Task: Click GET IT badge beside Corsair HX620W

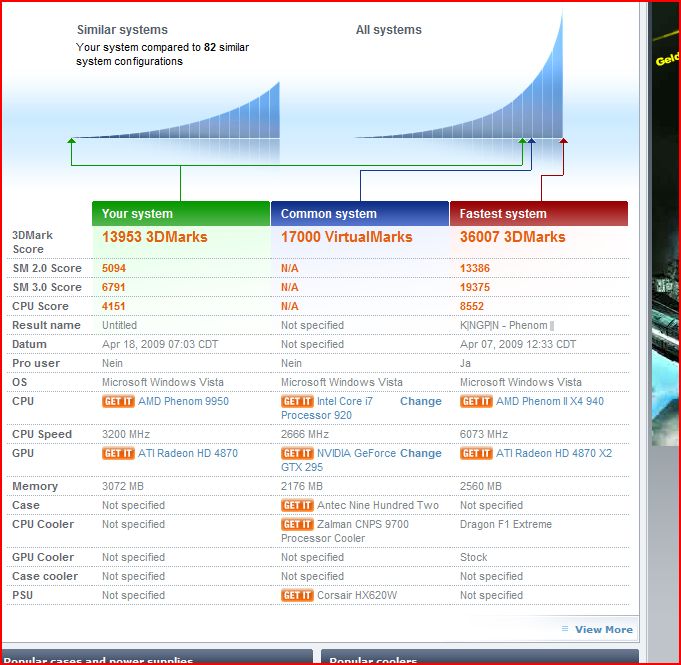Action: [297, 595]
